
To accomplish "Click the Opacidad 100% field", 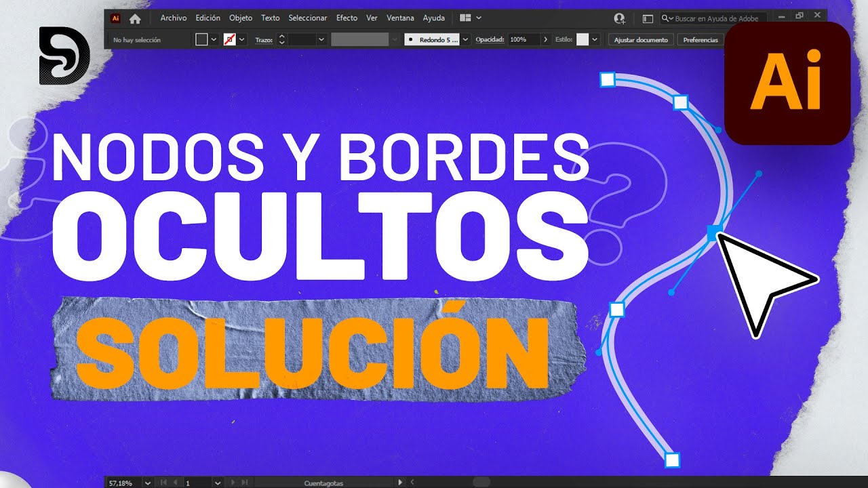I will [x=523, y=40].
